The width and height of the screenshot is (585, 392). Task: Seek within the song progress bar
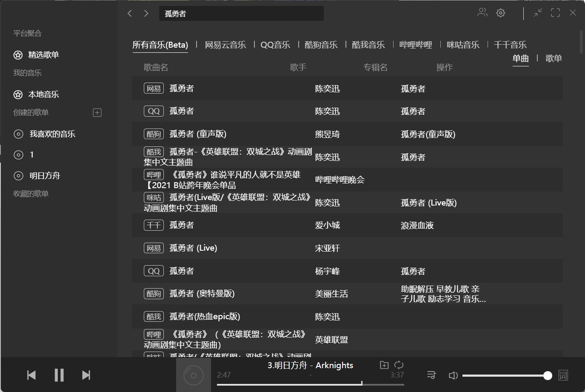coord(311,384)
